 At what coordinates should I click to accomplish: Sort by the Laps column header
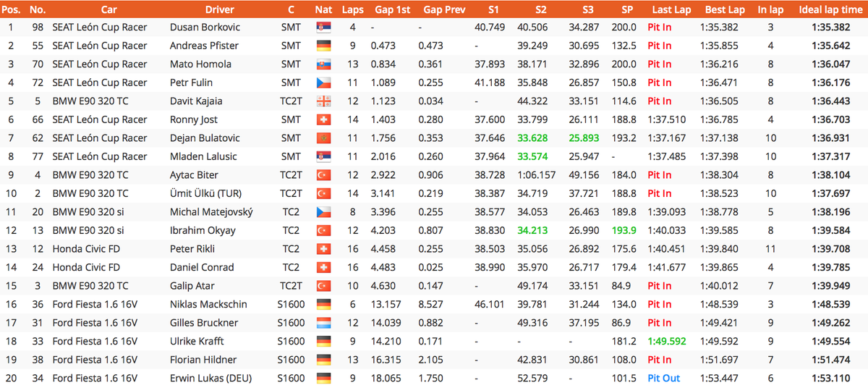coord(352,9)
